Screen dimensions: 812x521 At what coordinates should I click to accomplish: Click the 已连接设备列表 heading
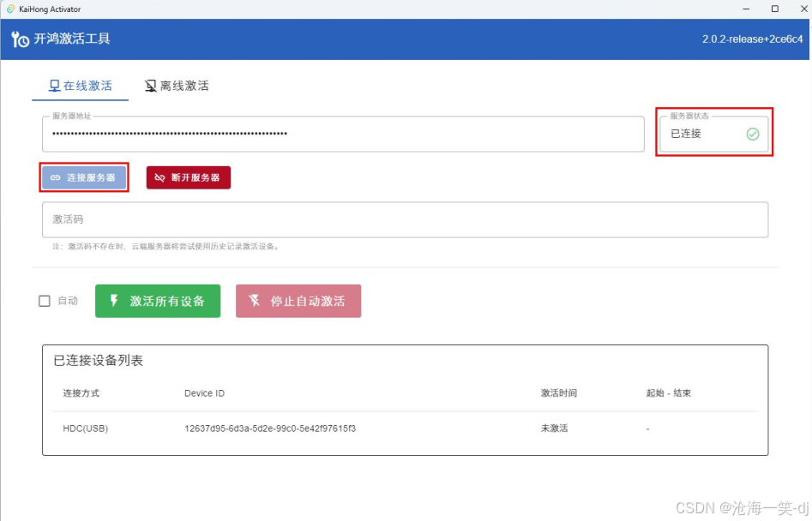99,361
